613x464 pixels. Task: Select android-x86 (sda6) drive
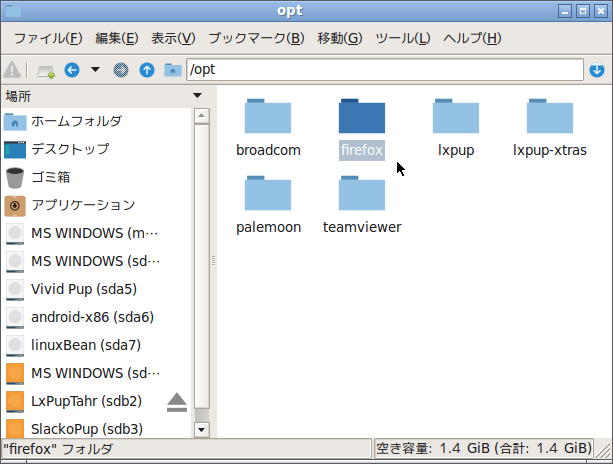[x=96, y=317]
